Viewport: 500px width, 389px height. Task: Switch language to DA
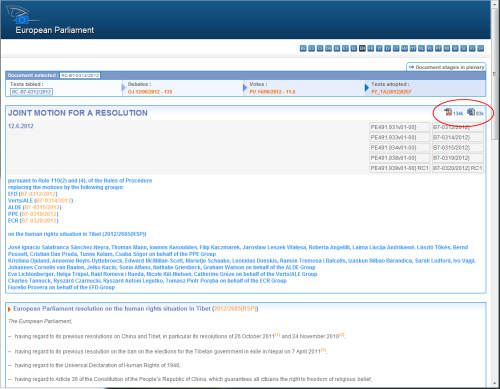pos(328,48)
